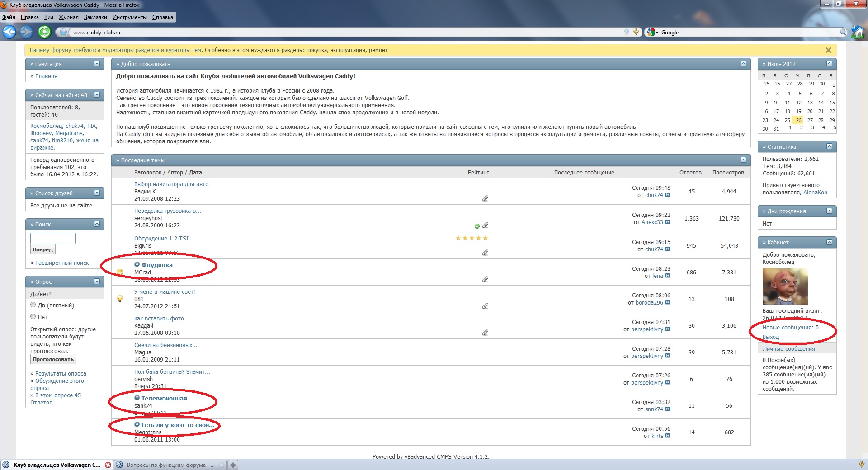Open the 'Журнал' menu
This screenshot has height=470, width=868.
tap(68, 17)
